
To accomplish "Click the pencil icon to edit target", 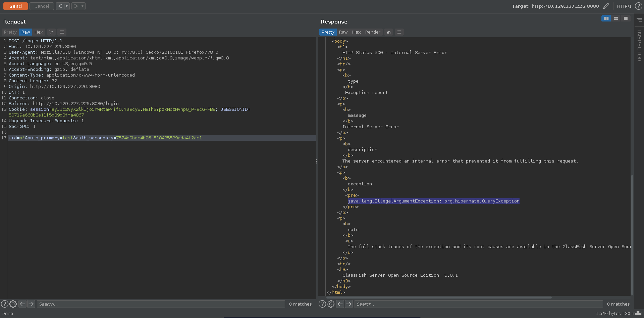I will point(606,6).
